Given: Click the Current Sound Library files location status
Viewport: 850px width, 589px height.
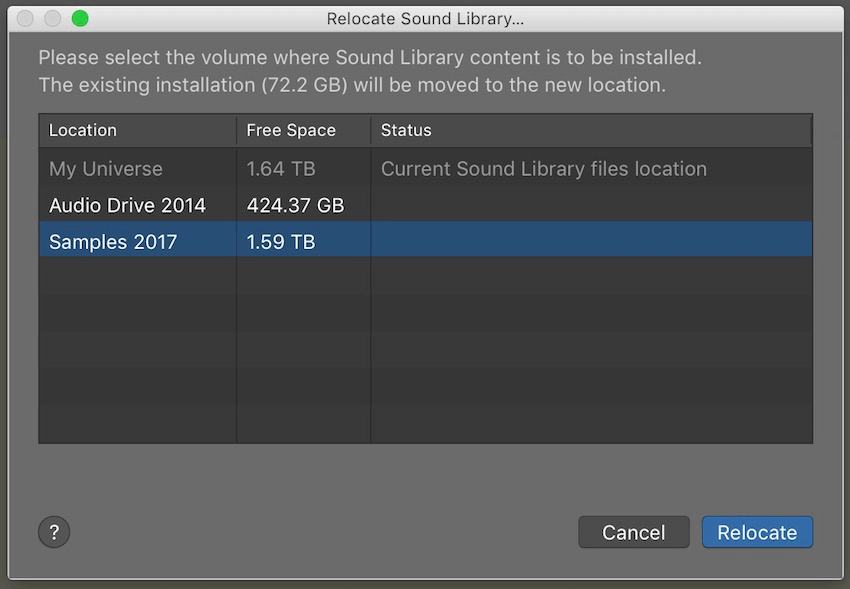Looking at the screenshot, I should 544,169.
